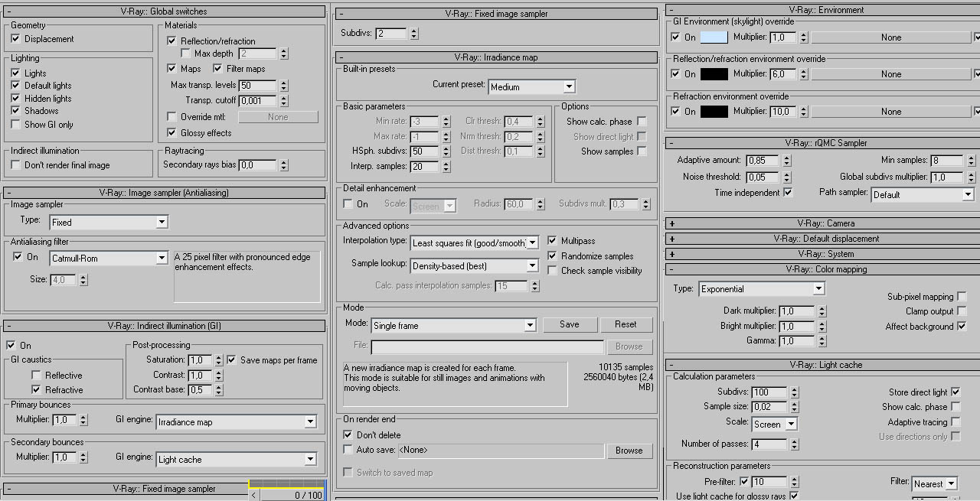Screen dimensions: 980x501
Task: Open the primary bounces GI engine dropdown
Action: pos(237,422)
